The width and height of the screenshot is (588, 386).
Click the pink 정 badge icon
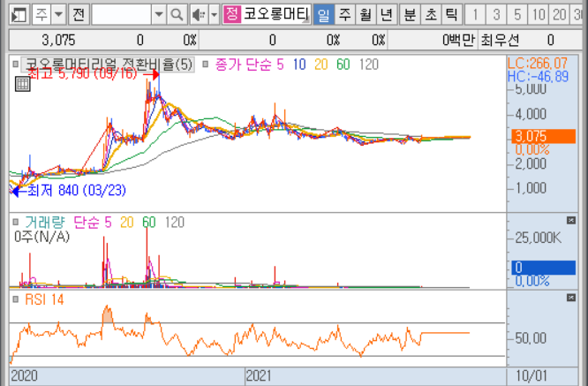pyautogui.click(x=232, y=14)
